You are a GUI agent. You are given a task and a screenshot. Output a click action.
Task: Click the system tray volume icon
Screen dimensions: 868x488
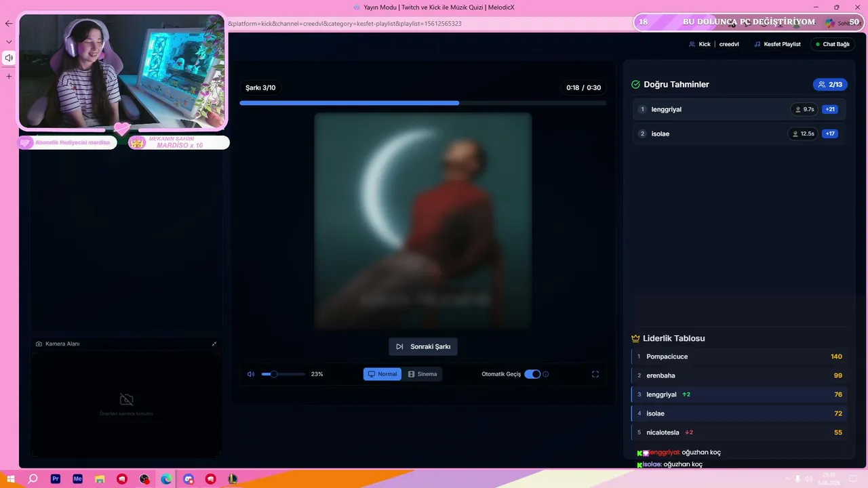808,479
